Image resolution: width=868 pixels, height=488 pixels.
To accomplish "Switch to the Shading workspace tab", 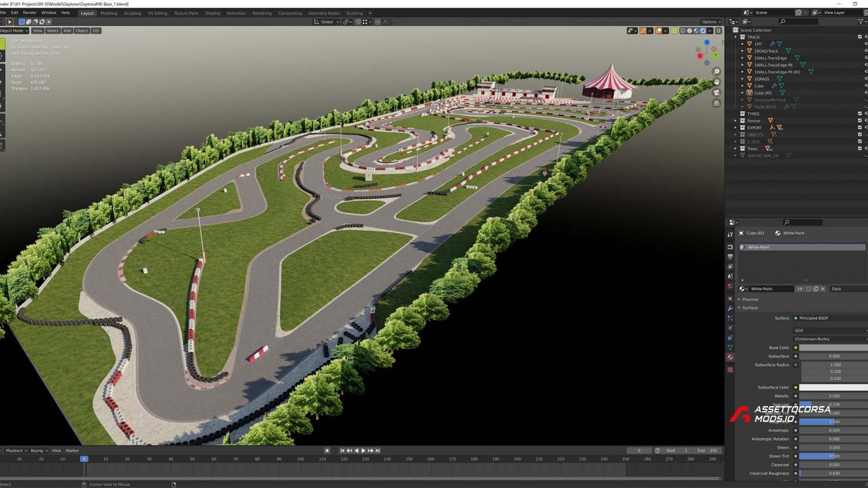I will 212,13.
